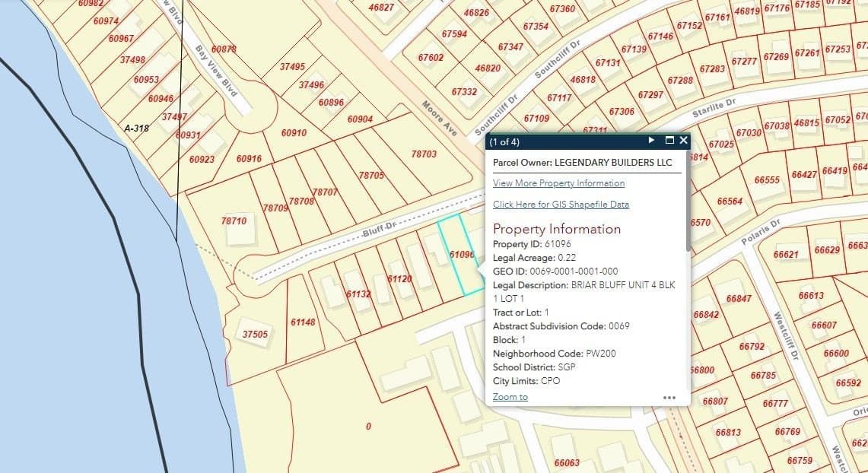Select parcel 37505 on the map
Screen dimensions: 868x473
pyautogui.click(x=254, y=334)
